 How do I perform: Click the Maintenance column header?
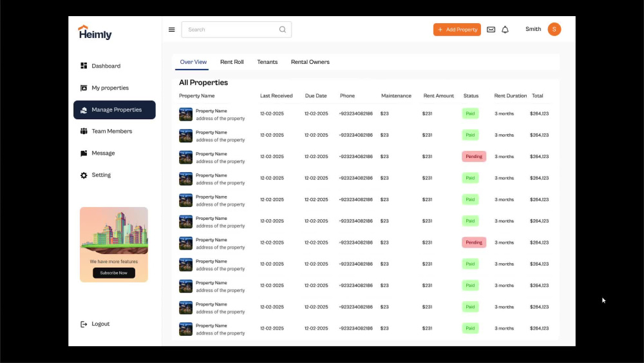(396, 96)
